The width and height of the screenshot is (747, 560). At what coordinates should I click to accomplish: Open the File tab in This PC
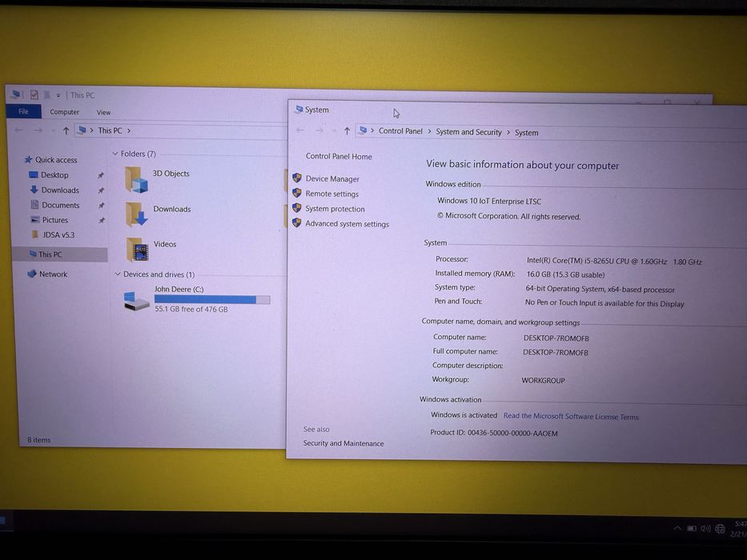(x=23, y=111)
